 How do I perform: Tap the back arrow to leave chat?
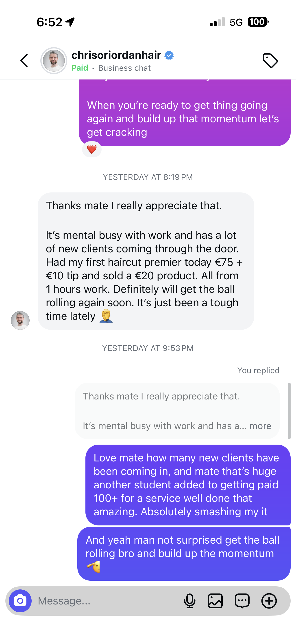(24, 61)
